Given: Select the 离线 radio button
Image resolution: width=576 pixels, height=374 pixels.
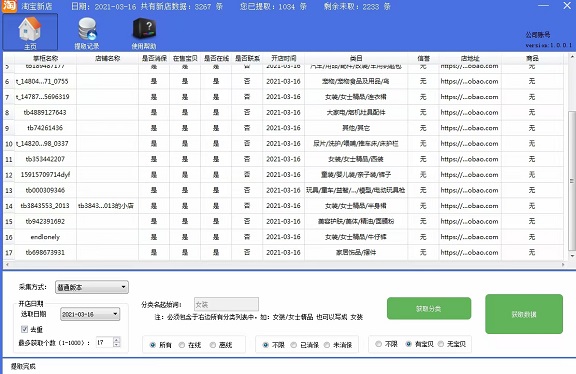Looking at the screenshot, I should click(213, 345).
